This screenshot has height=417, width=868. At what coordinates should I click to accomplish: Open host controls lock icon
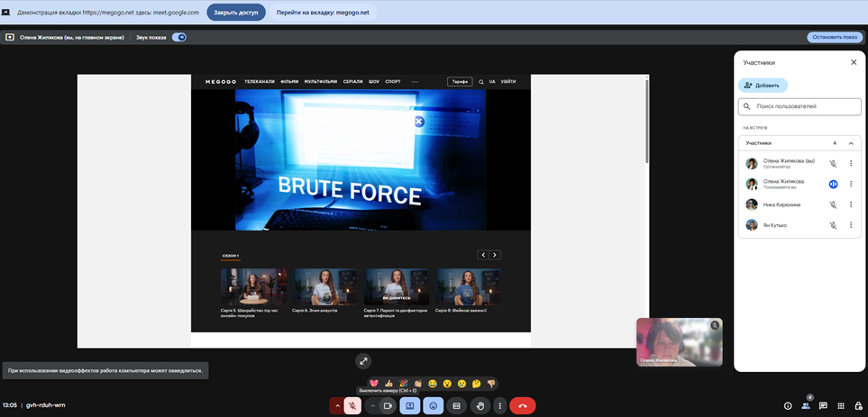pos(857,406)
